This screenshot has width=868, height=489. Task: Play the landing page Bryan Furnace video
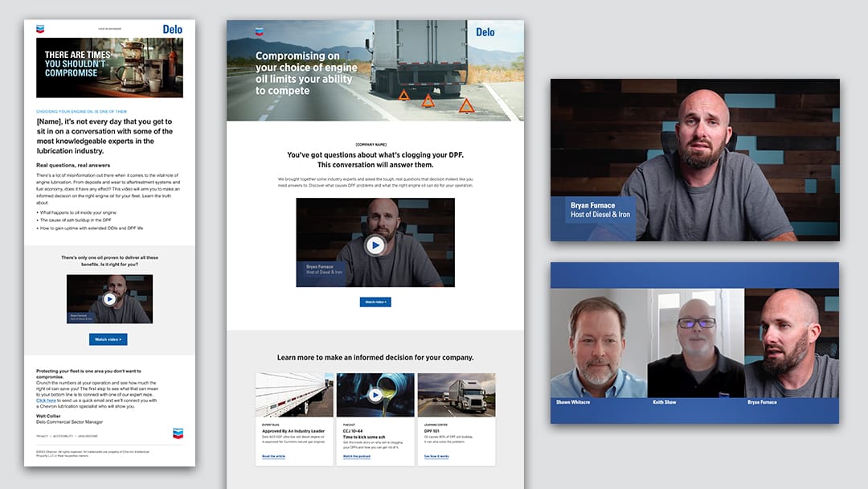[375, 244]
